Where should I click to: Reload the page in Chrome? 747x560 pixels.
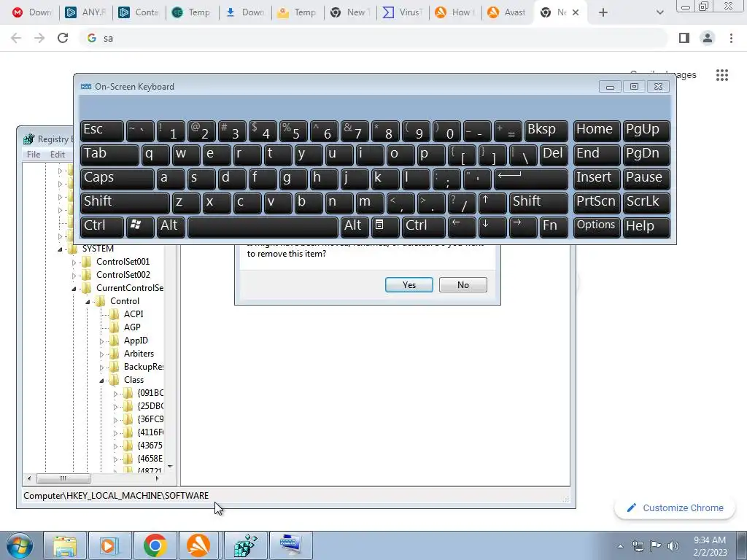click(x=63, y=38)
